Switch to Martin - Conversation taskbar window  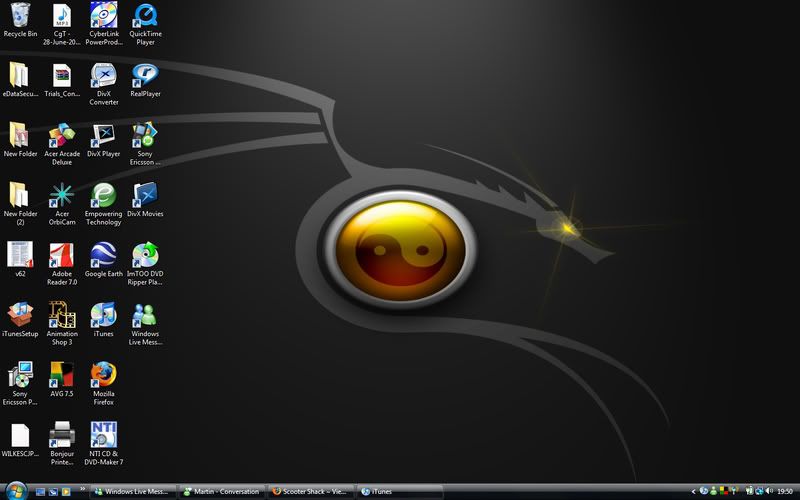(x=222, y=492)
